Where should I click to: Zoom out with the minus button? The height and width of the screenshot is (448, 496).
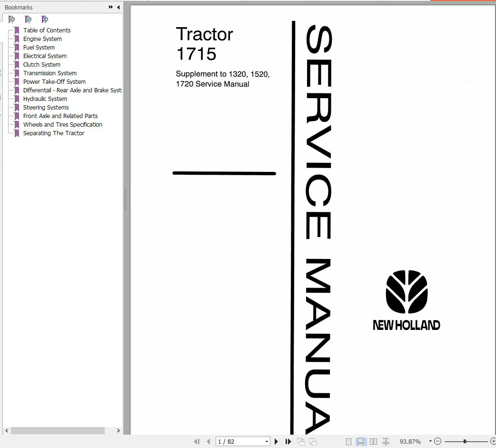click(437, 441)
